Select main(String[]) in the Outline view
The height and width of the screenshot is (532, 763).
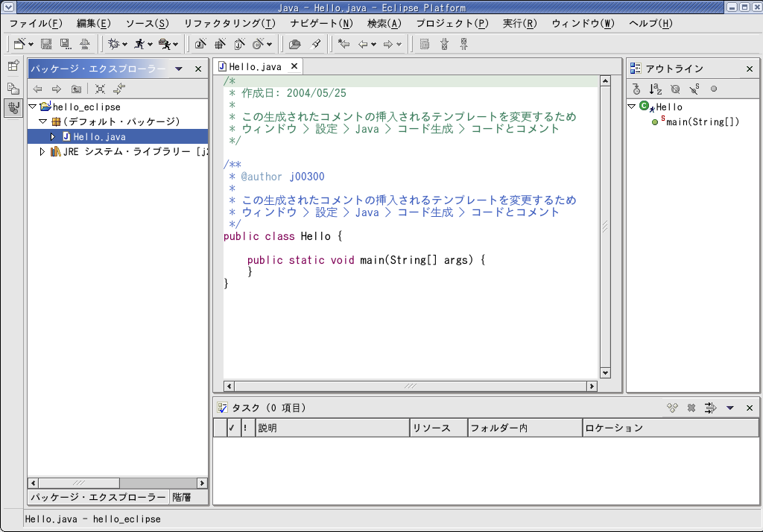[x=702, y=121]
